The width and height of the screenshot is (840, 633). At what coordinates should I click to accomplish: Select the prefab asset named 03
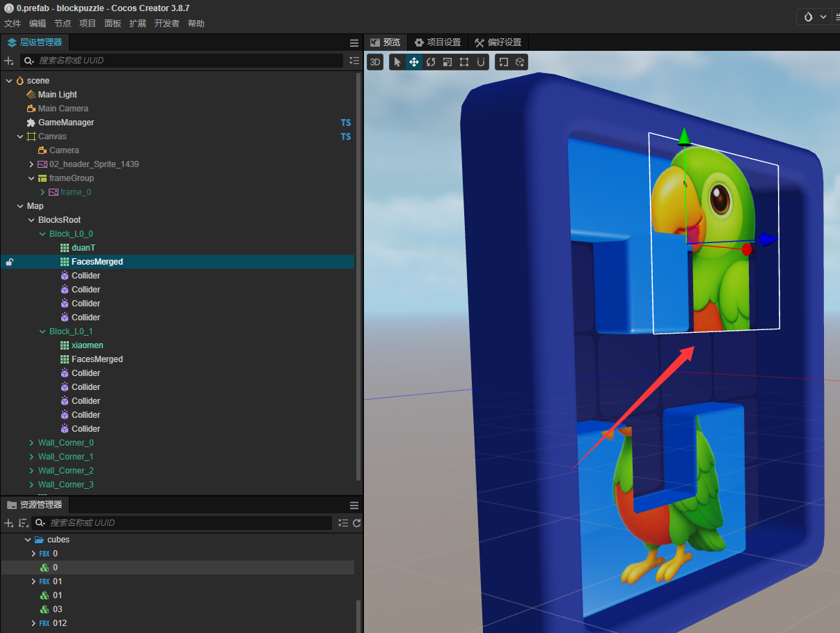click(57, 609)
